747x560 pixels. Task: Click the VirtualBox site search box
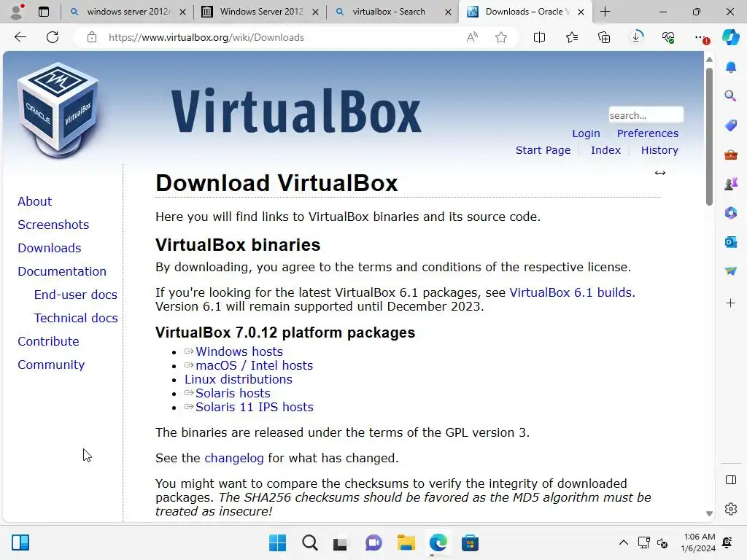tap(646, 115)
